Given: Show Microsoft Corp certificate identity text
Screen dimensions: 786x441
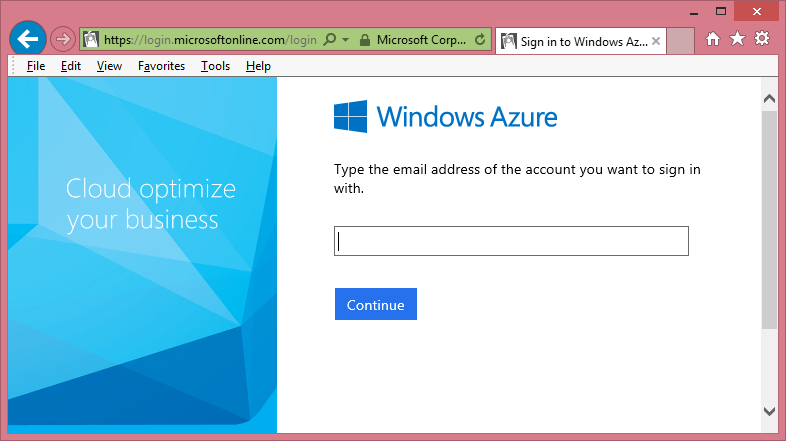Looking at the screenshot, I should [x=421, y=40].
